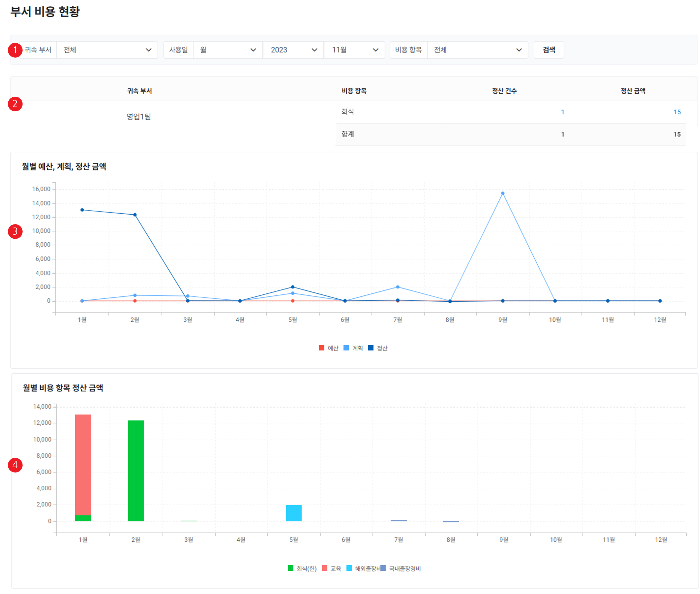Expand the 사용일 월 period dropdown
The image size is (700, 594).
[228, 50]
